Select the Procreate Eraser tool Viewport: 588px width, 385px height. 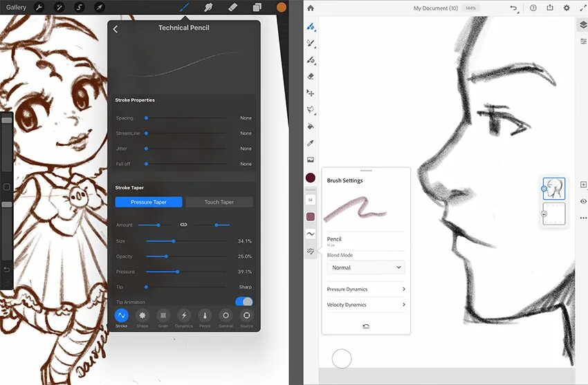pyautogui.click(x=232, y=7)
